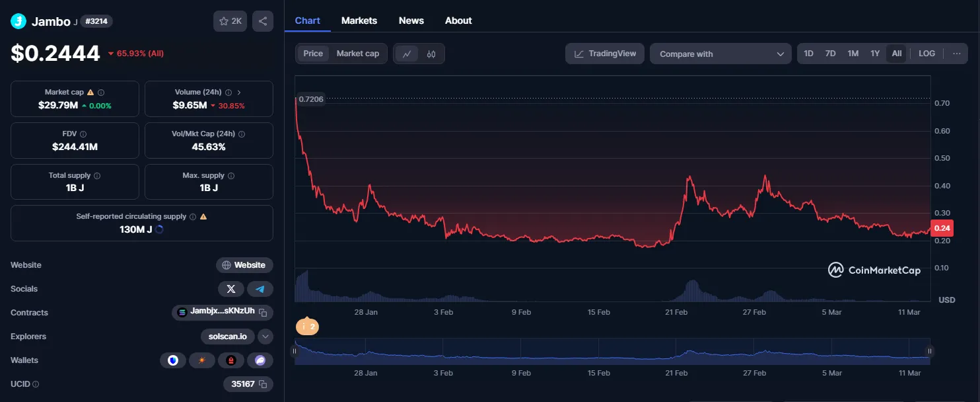Screen dimensions: 980x402
Task: Open solscan.io explorer link
Action: 227,336
